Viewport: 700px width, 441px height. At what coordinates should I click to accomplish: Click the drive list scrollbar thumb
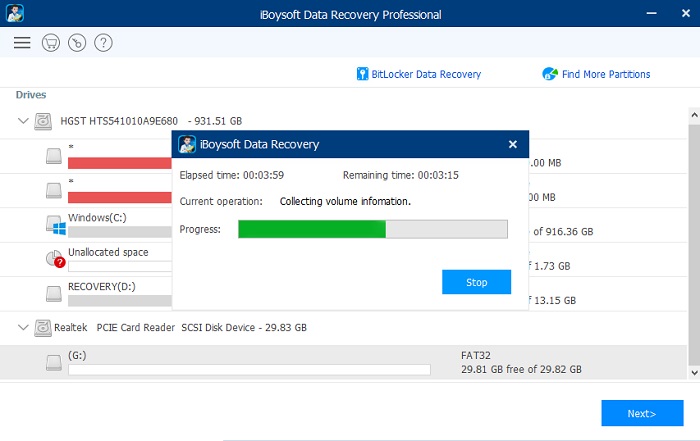694,243
